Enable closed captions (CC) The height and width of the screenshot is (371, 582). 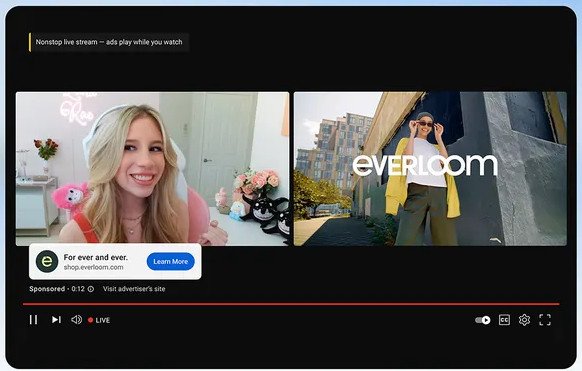click(x=504, y=320)
